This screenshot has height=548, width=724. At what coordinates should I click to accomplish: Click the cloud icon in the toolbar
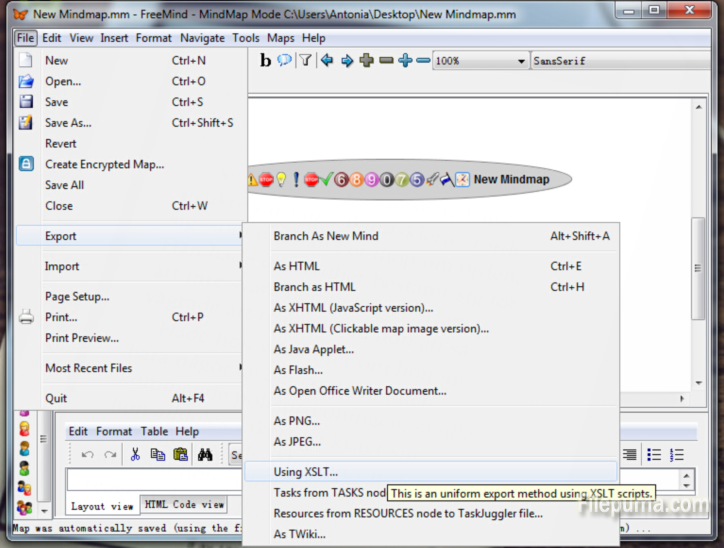tap(285, 60)
